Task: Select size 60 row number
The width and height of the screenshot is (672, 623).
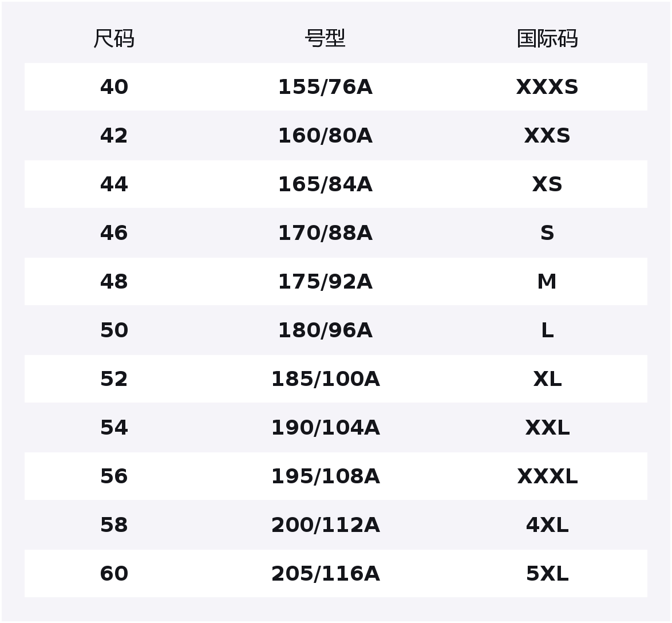Action: pos(114,574)
